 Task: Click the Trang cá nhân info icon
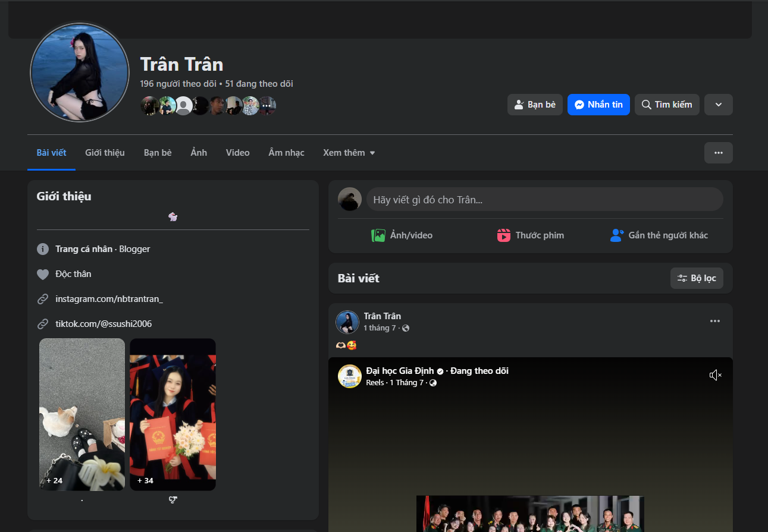(43, 249)
